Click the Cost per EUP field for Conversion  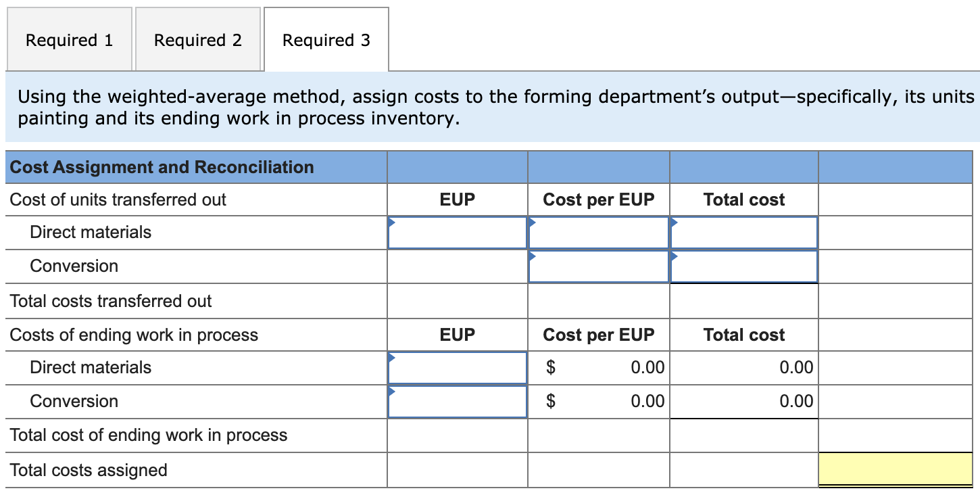(597, 266)
